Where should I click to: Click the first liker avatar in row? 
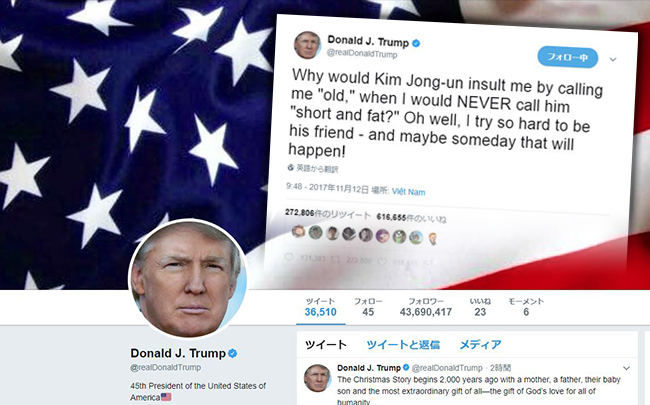(298, 231)
